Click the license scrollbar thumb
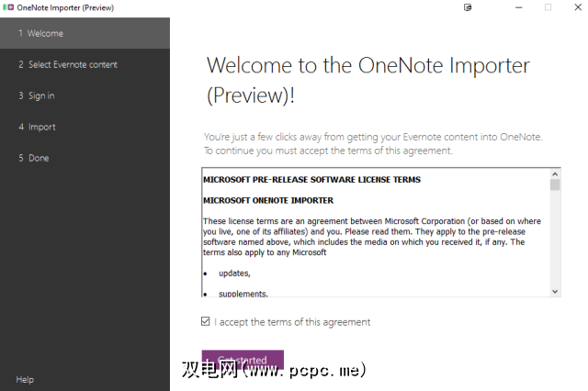Image resolution: width=588 pixels, height=391 pixels. [555, 184]
